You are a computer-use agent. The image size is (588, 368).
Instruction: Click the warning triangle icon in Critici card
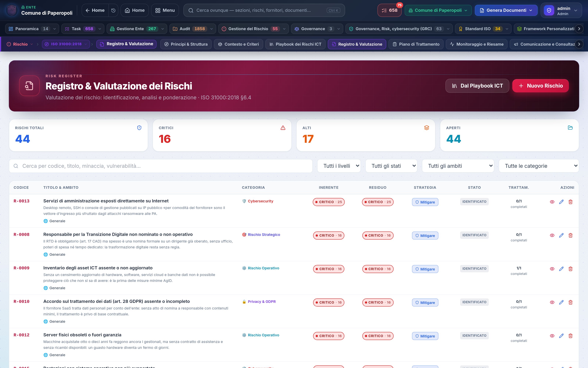pyautogui.click(x=283, y=128)
